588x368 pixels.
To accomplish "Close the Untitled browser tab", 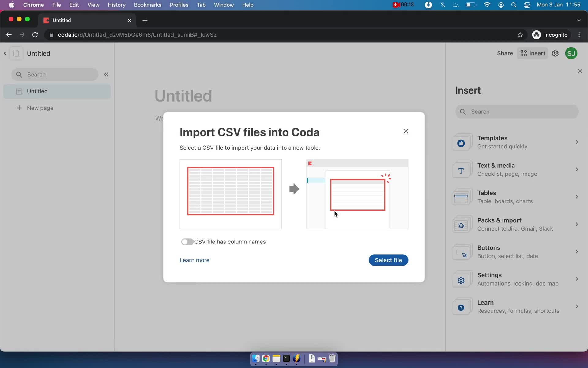I will (x=129, y=20).
